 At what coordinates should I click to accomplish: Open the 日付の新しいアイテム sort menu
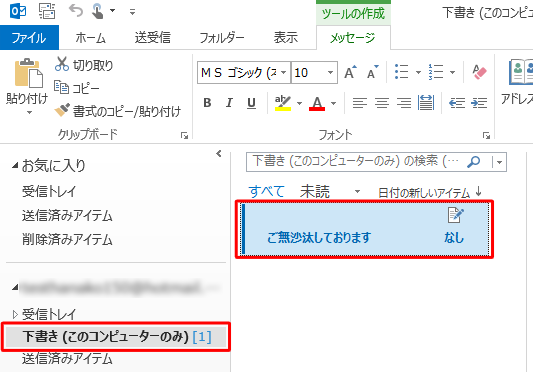coord(424,193)
